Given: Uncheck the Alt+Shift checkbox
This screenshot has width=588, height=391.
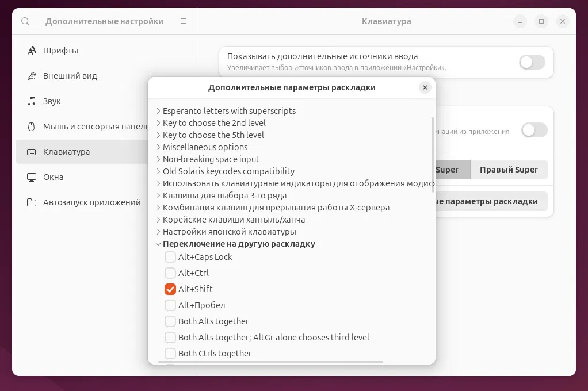Looking at the screenshot, I should tap(170, 289).
